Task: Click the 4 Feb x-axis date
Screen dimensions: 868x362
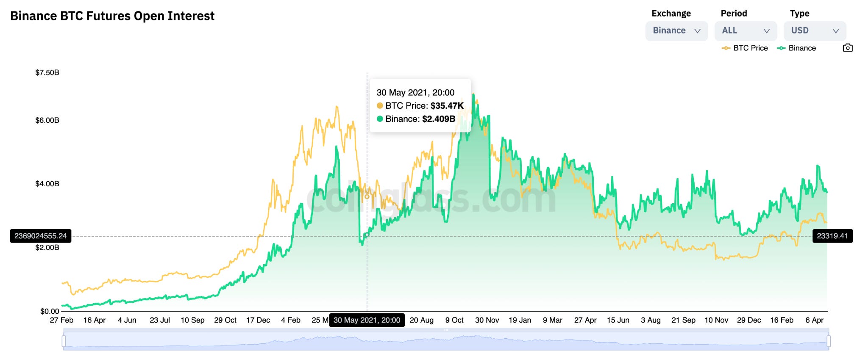Action: [x=291, y=321]
